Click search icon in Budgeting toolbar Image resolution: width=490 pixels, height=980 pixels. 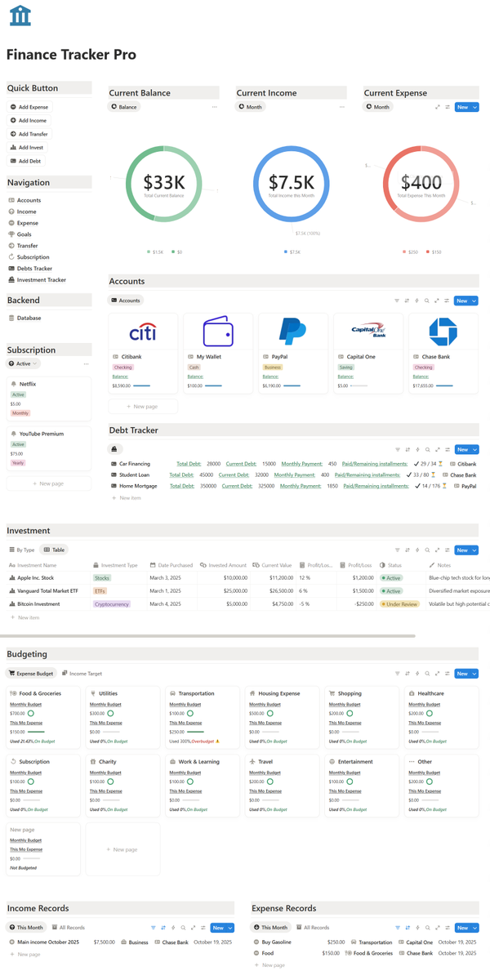(427, 674)
